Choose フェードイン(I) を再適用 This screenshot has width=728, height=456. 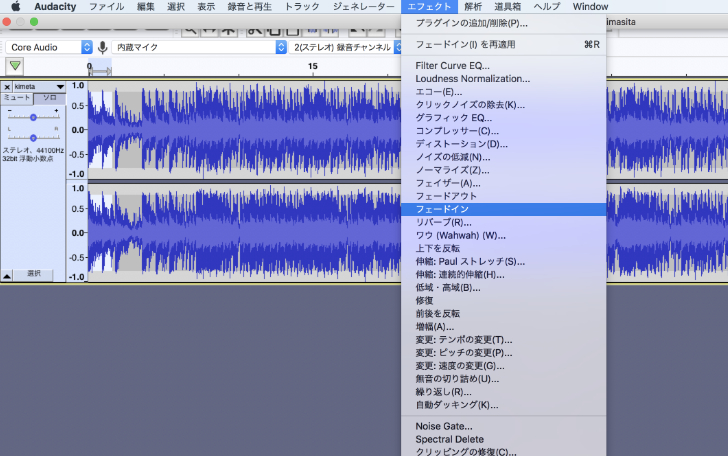pyautogui.click(x=504, y=45)
